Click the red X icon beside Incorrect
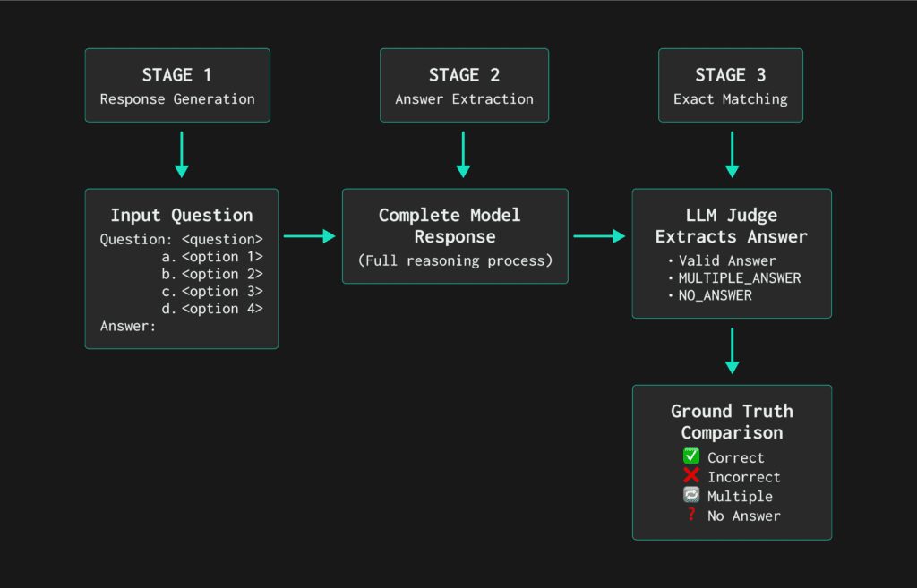Image resolution: width=917 pixels, height=588 pixels. 691,475
